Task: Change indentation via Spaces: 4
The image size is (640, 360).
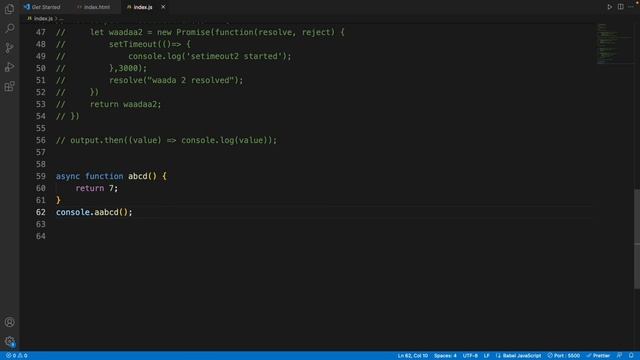Action: (x=445, y=356)
